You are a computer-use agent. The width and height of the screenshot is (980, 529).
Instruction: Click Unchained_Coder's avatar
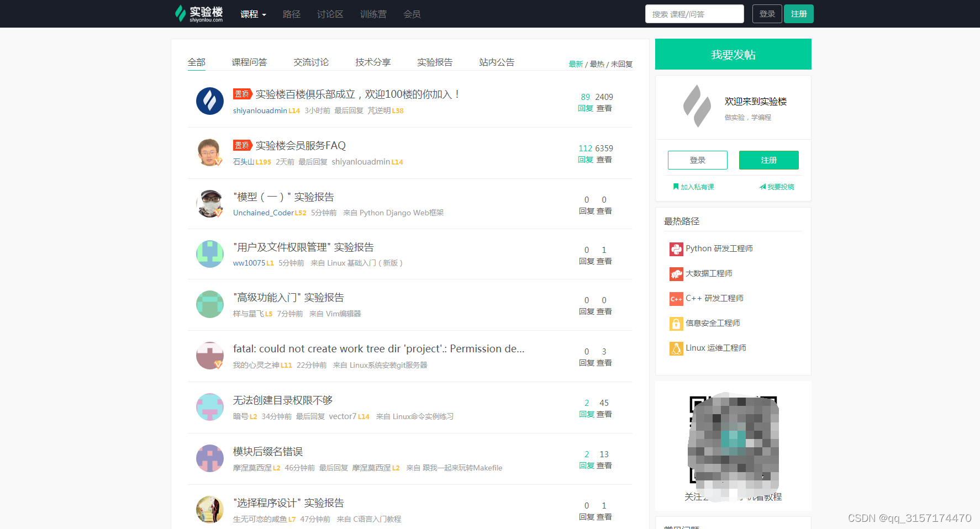coord(210,204)
